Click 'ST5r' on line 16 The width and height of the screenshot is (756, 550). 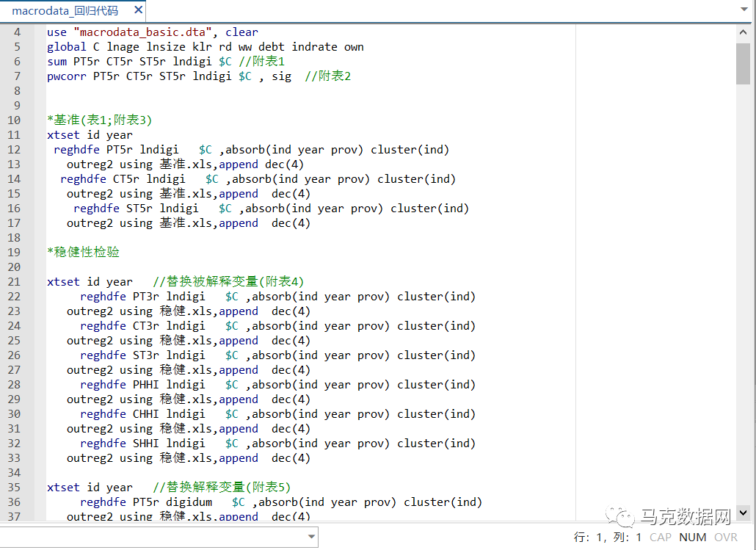click(139, 209)
